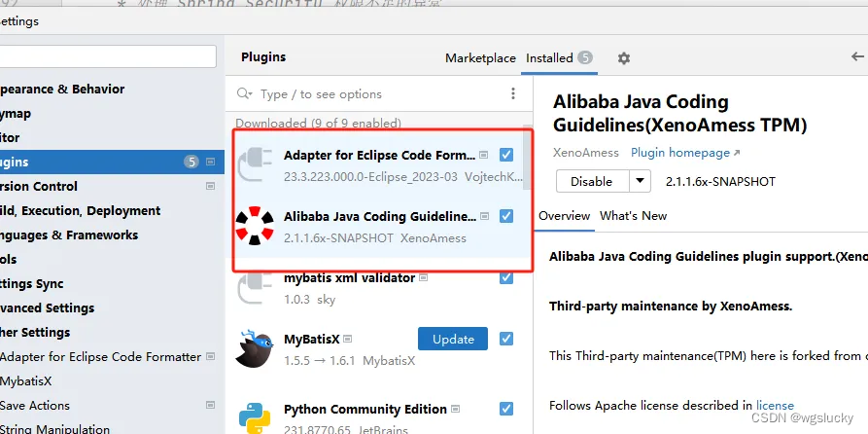Click the small icon beside Python Community Edition name

pyautogui.click(x=456, y=409)
